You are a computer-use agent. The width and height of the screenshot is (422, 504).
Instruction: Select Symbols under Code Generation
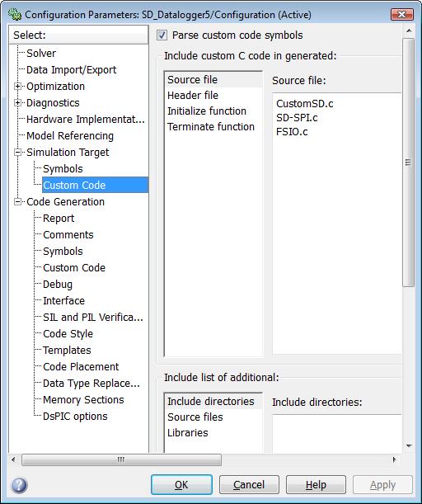tap(63, 251)
